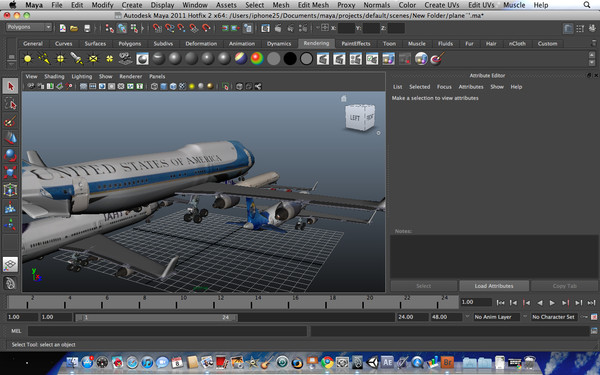Screen dimensions: 600x375
Task: Open the viewport Renderer menu
Action: 130,77
